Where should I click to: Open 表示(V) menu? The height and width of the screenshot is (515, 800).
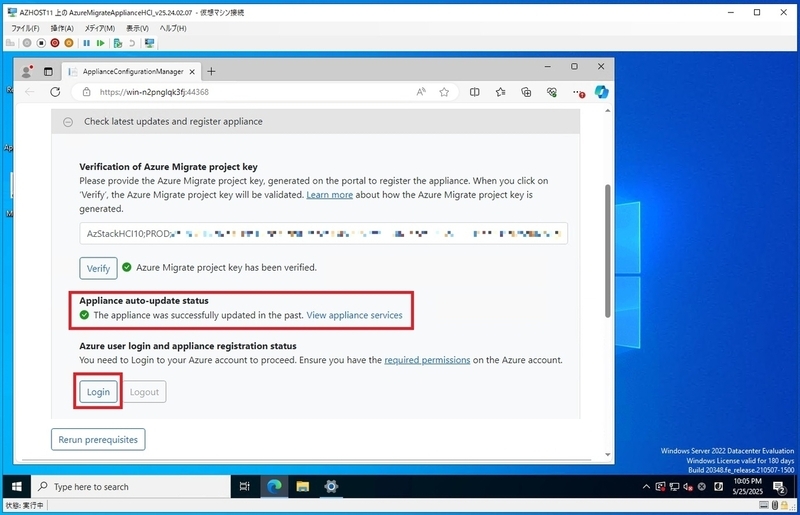[x=137, y=28]
